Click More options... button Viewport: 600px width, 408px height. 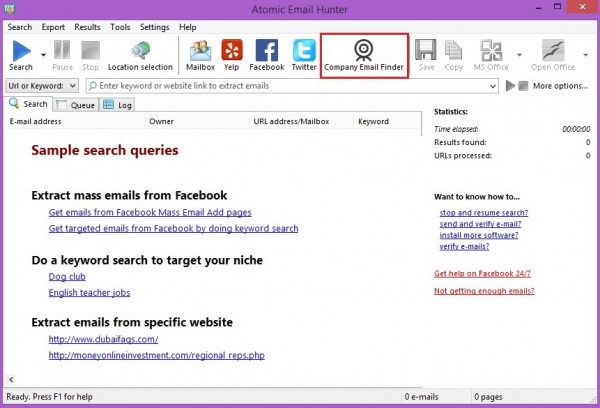pos(560,86)
